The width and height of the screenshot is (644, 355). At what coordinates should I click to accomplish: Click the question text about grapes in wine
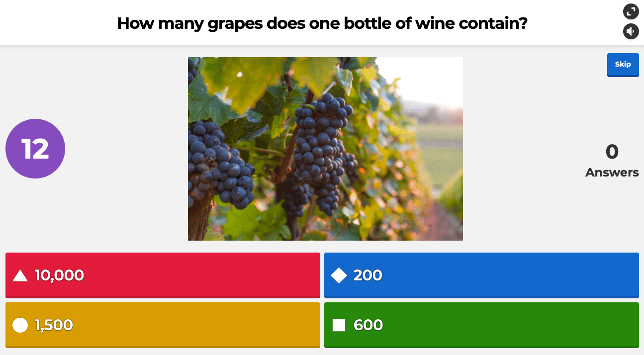322,23
